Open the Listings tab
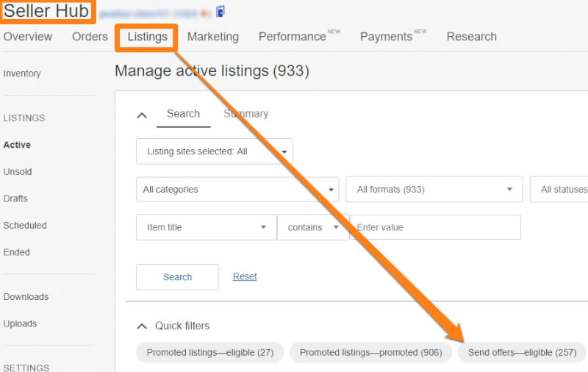This screenshot has width=588, height=372. point(147,37)
